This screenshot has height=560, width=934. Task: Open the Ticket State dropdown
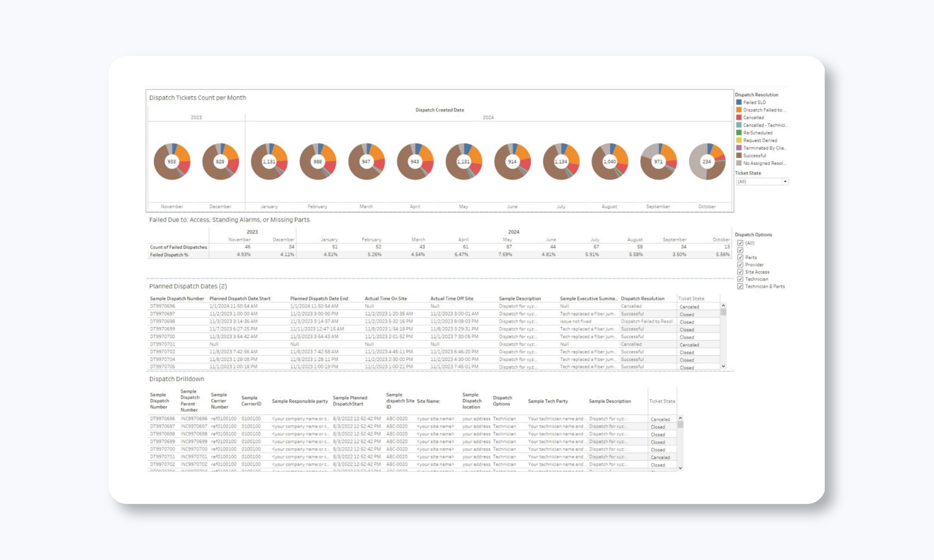point(785,182)
